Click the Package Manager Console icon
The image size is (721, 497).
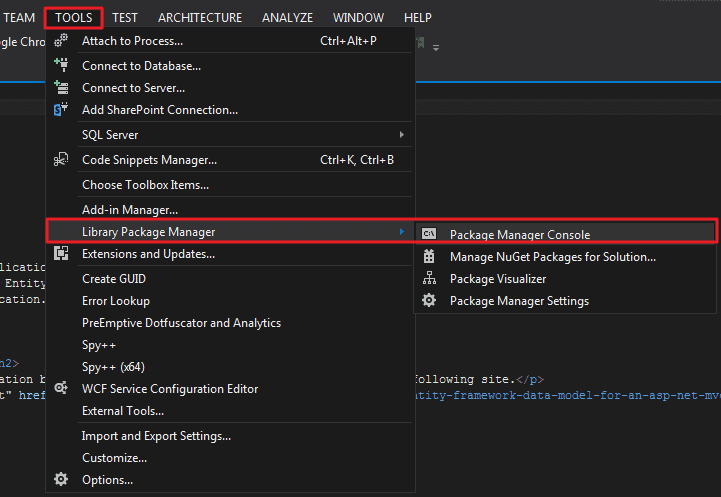coord(429,234)
